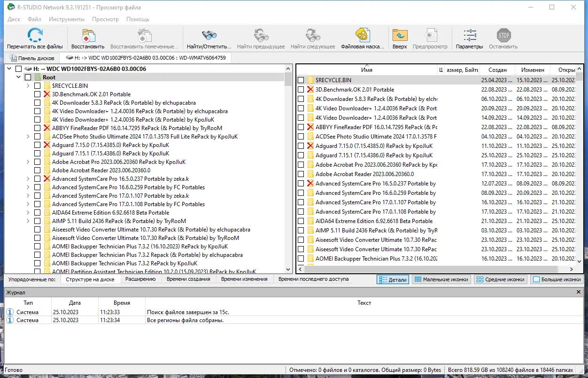Click Найти предыдущее binoculars icon
The image size is (588, 378).
[x=261, y=36]
